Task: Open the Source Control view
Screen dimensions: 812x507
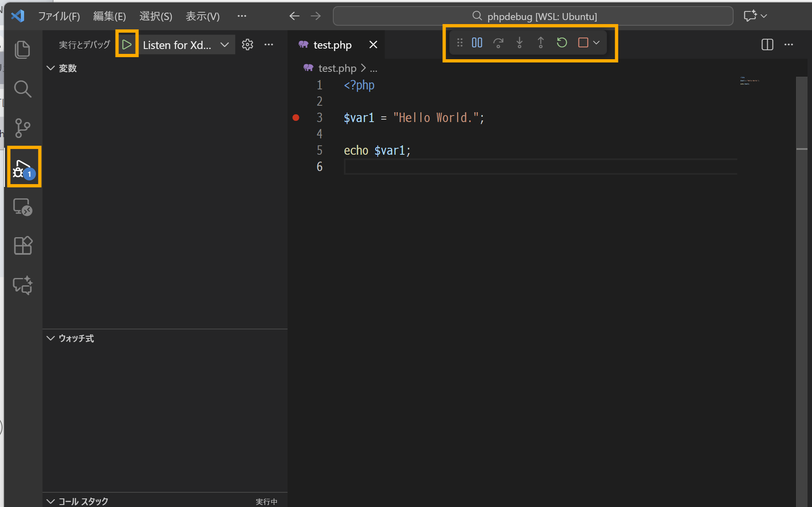Action: tap(22, 128)
